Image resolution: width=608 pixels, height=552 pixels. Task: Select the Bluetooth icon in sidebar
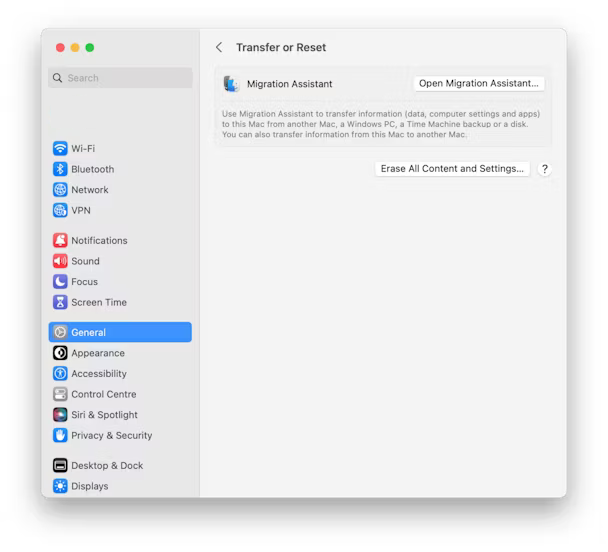60,170
